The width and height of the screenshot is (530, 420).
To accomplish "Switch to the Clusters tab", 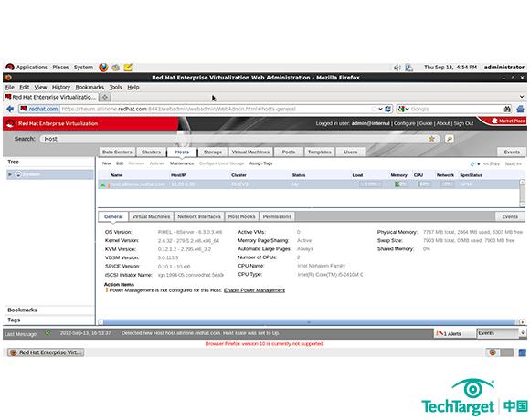I will [151, 152].
